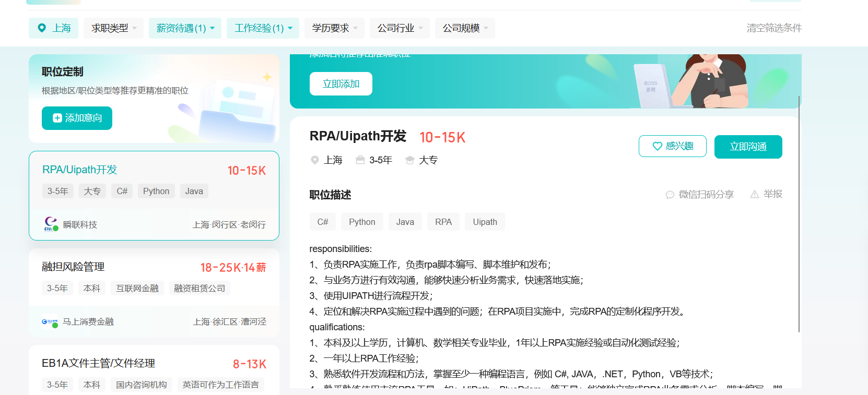Click the location pin icon beside 上海
Image resolution: width=868 pixels, height=395 pixels.
click(42, 28)
